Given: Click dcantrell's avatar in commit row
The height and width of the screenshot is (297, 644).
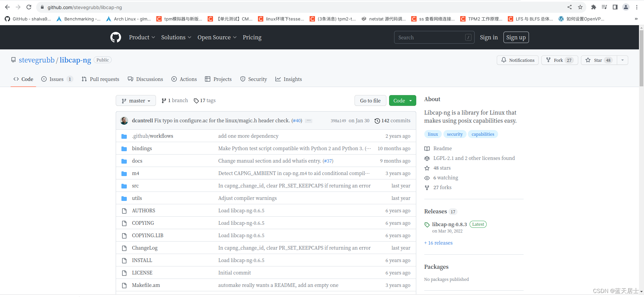Looking at the screenshot, I should [x=124, y=121].
